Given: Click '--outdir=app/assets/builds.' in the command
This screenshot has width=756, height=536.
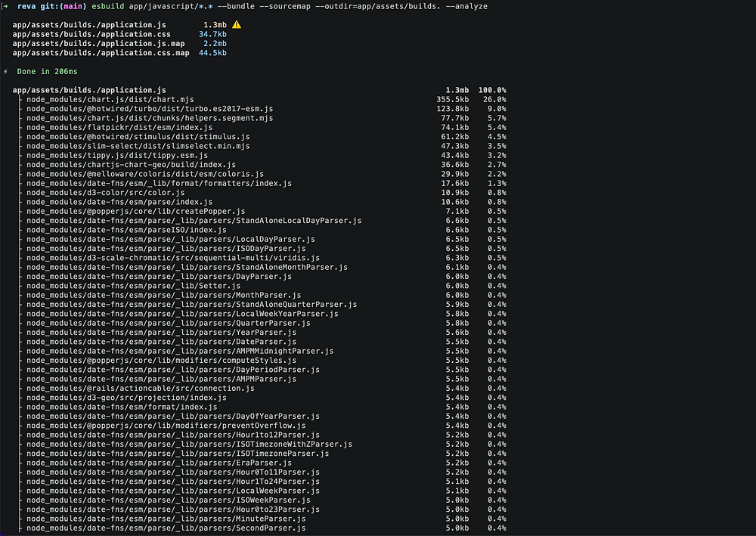Looking at the screenshot, I should (378, 6).
